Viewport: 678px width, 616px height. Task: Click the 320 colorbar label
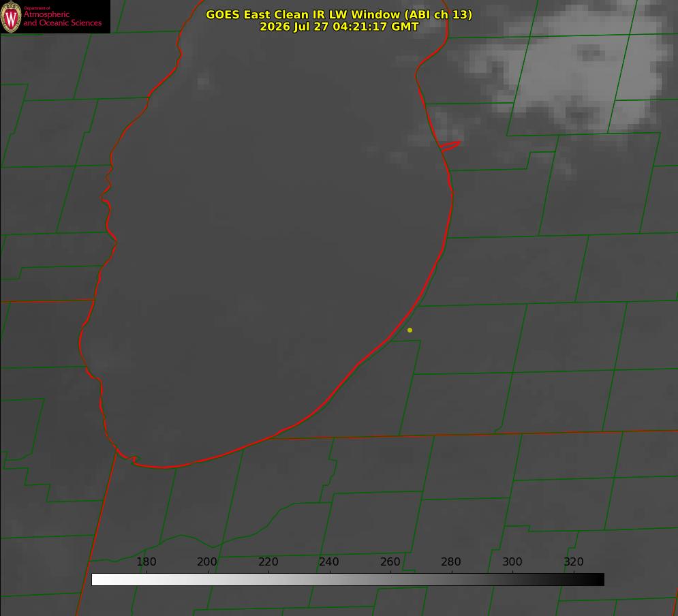pos(574,561)
